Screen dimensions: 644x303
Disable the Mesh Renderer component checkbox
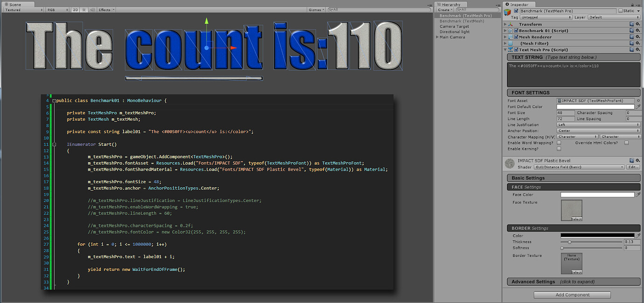516,37
